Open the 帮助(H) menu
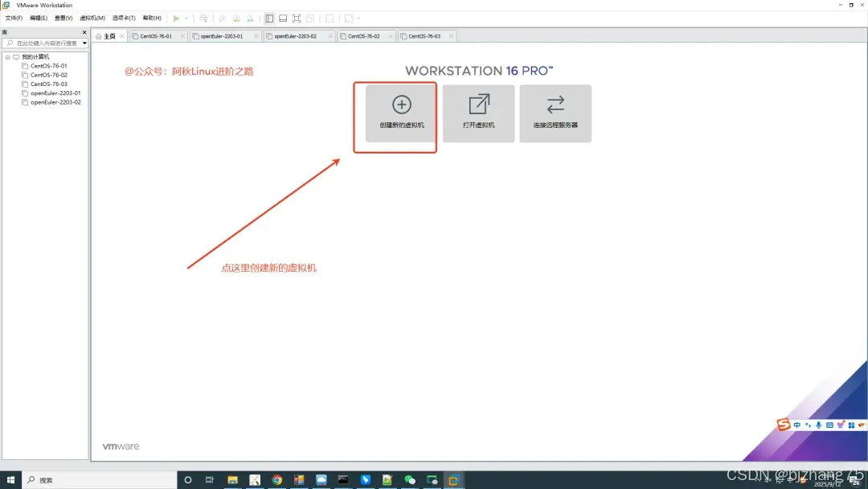 [x=152, y=18]
